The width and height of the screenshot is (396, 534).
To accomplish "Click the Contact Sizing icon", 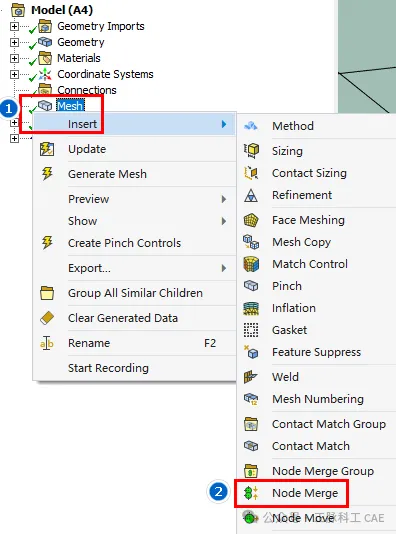I will (251, 173).
